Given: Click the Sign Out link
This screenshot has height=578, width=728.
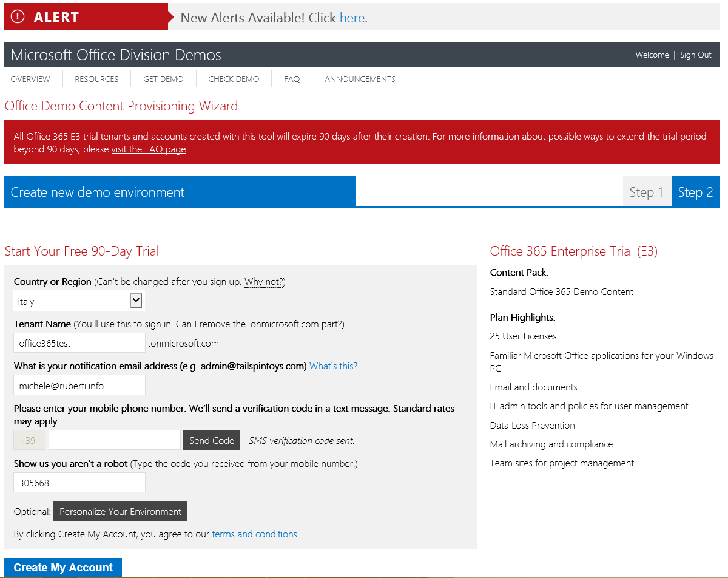Looking at the screenshot, I should [x=695, y=55].
